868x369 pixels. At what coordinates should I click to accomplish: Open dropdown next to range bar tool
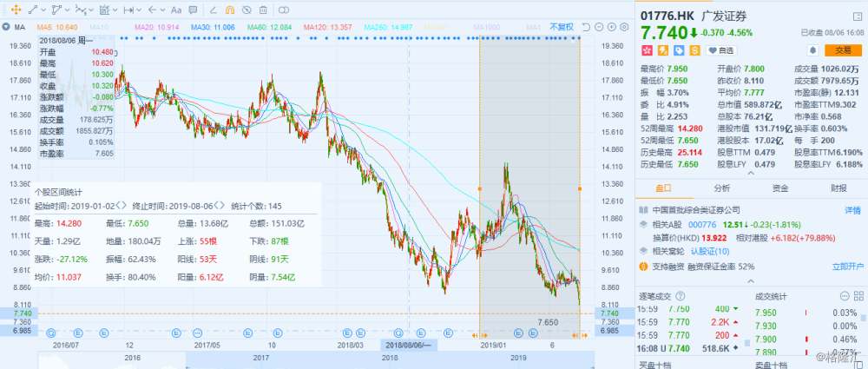pyautogui.click(x=139, y=10)
